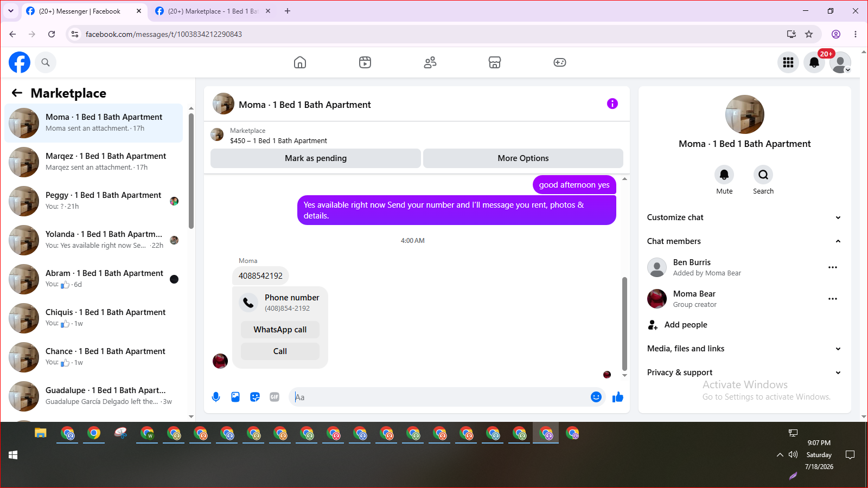Open the Video (Watch) icon
The image size is (868, 488).
tap(365, 62)
